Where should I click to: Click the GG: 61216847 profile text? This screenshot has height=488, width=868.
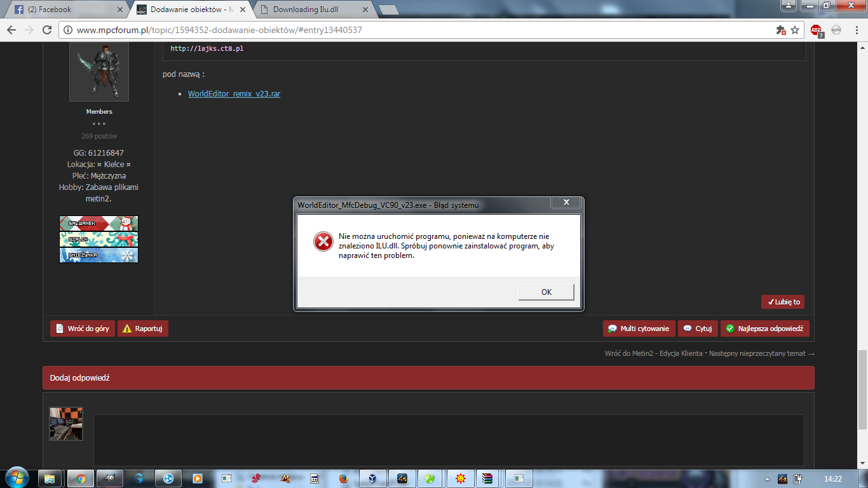(x=98, y=153)
